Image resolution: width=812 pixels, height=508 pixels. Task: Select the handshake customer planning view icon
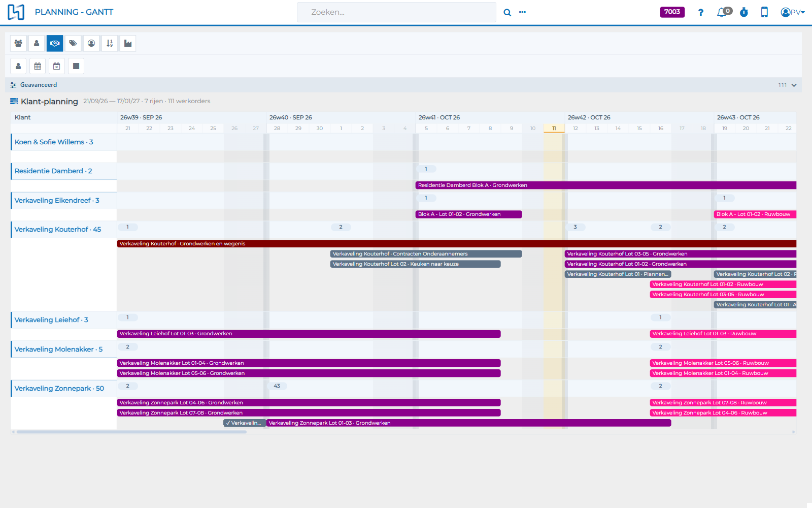click(55, 44)
